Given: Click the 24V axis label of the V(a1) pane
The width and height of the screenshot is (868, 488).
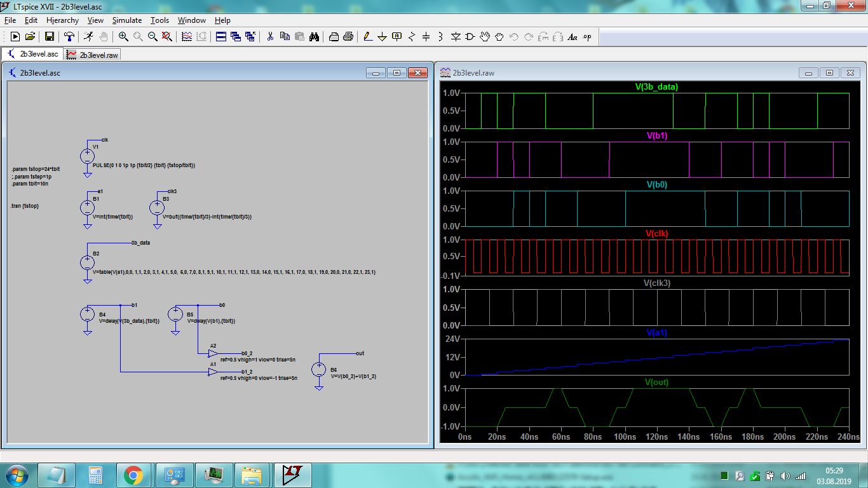Looking at the screenshot, I should (452, 339).
